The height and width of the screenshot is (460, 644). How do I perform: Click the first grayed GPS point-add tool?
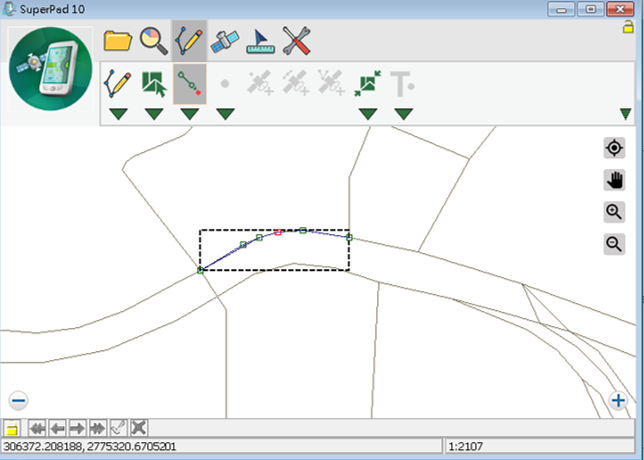[x=260, y=83]
